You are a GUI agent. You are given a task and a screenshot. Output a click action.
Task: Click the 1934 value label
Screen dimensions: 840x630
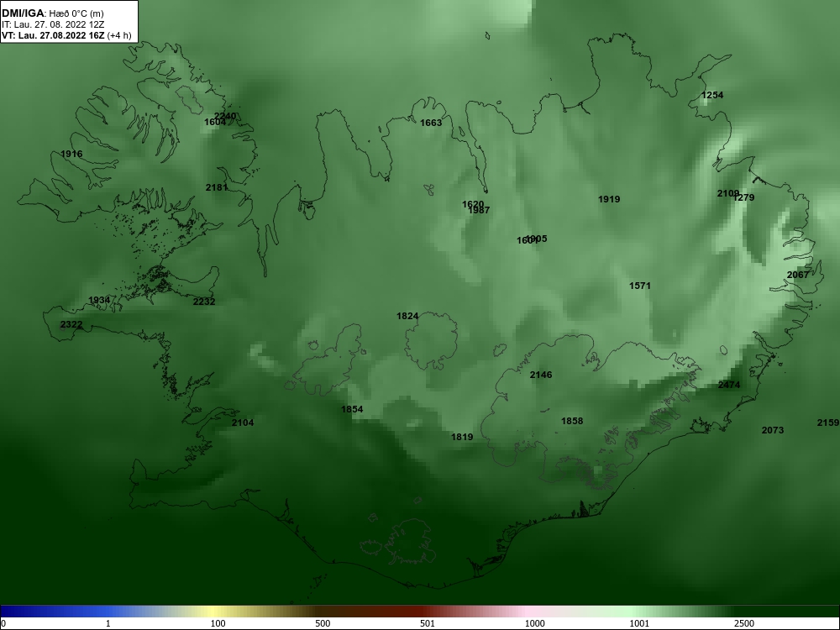[99, 300]
